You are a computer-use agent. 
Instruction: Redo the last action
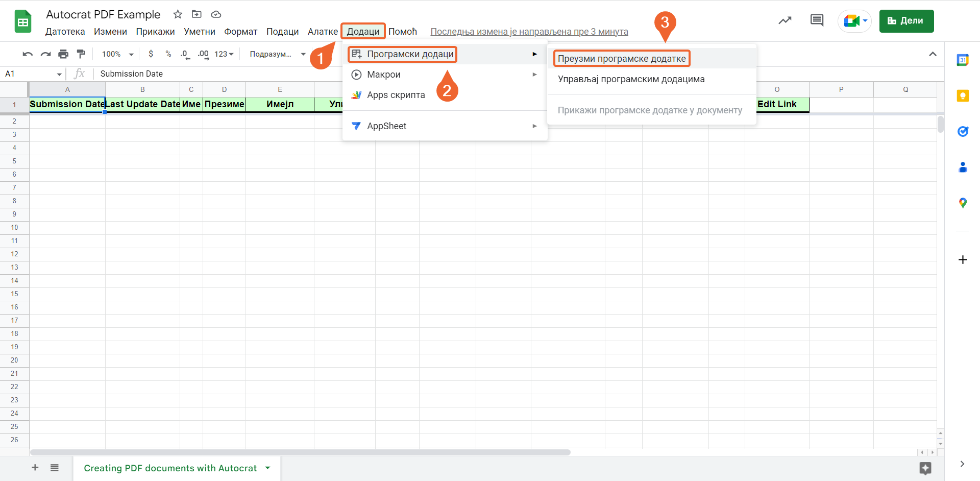45,54
